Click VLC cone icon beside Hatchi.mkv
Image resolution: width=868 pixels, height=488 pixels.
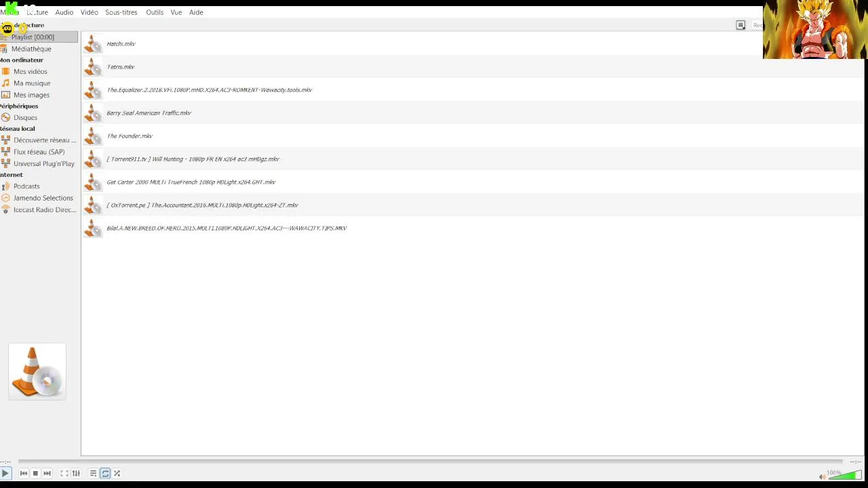coord(92,44)
